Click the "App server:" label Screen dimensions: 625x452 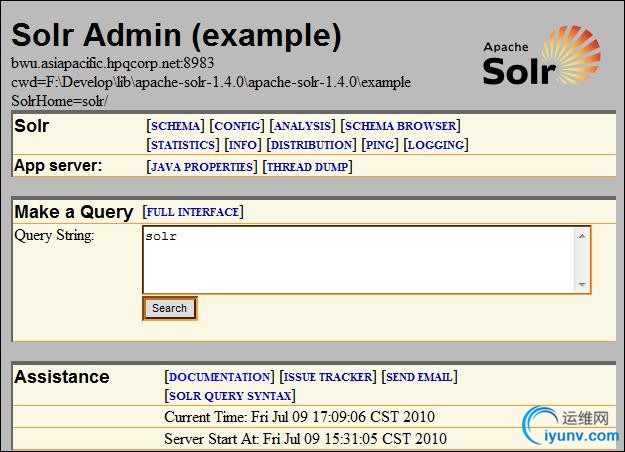58,165
